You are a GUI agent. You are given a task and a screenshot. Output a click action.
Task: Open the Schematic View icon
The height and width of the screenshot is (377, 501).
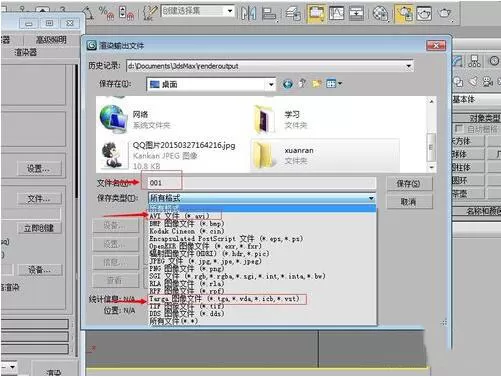point(356,13)
